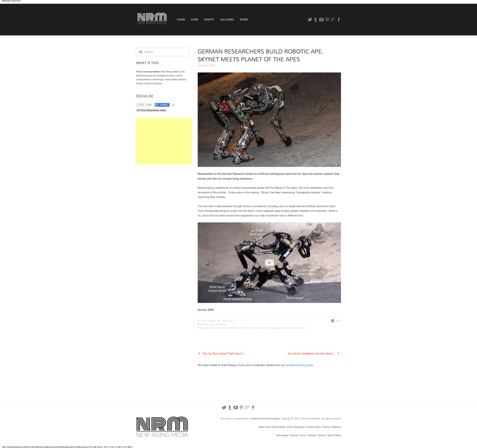Open the Robotics tag link
477x448 pixels.
[x=301, y=328]
